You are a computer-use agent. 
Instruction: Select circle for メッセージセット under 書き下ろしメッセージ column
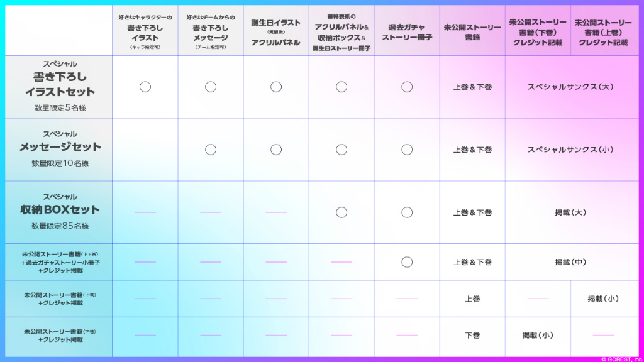coord(211,150)
